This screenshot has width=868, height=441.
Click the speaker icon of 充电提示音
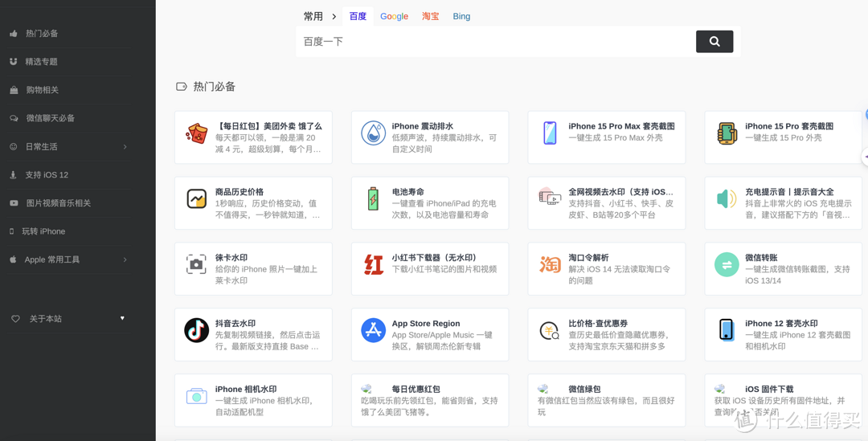point(727,199)
